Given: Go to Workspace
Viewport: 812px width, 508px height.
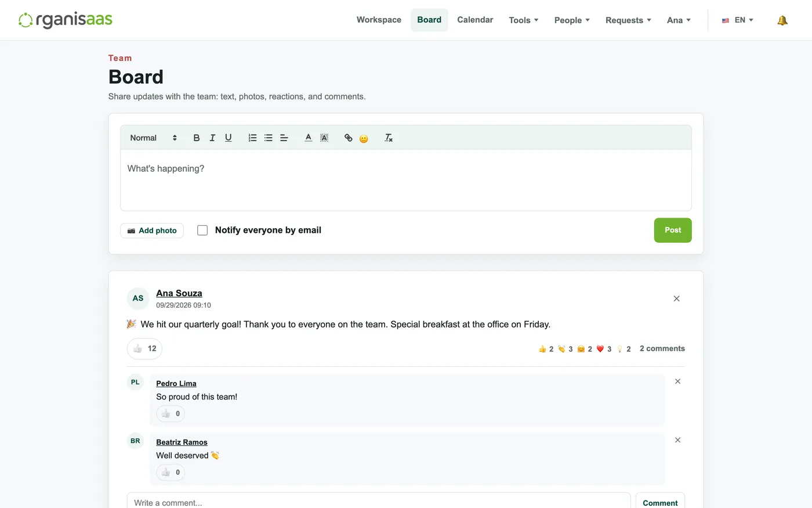Looking at the screenshot, I should [379, 20].
